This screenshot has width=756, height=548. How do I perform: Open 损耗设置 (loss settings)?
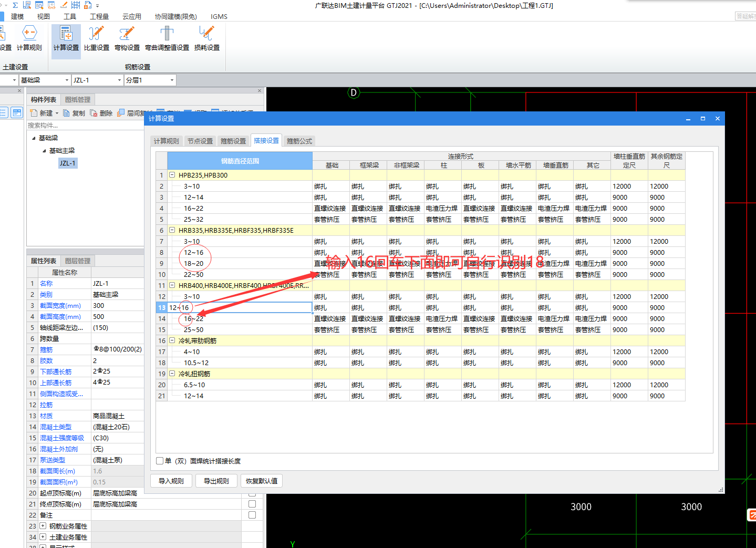pos(207,38)
